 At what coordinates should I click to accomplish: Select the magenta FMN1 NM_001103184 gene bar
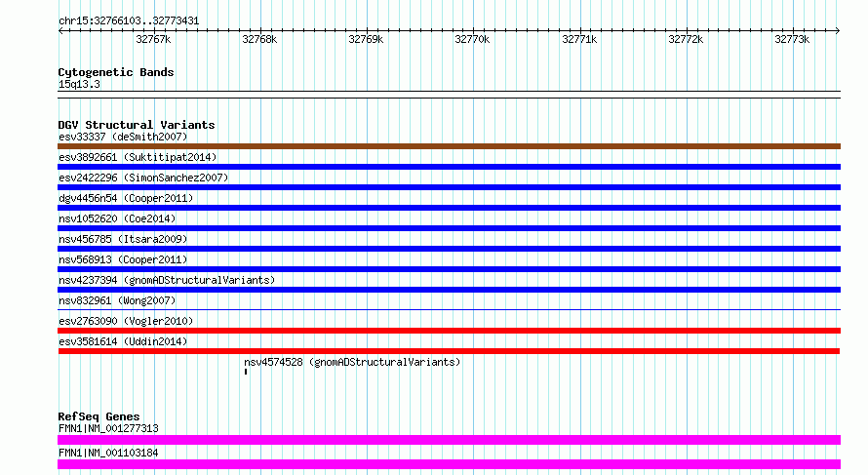pos(449,464)
